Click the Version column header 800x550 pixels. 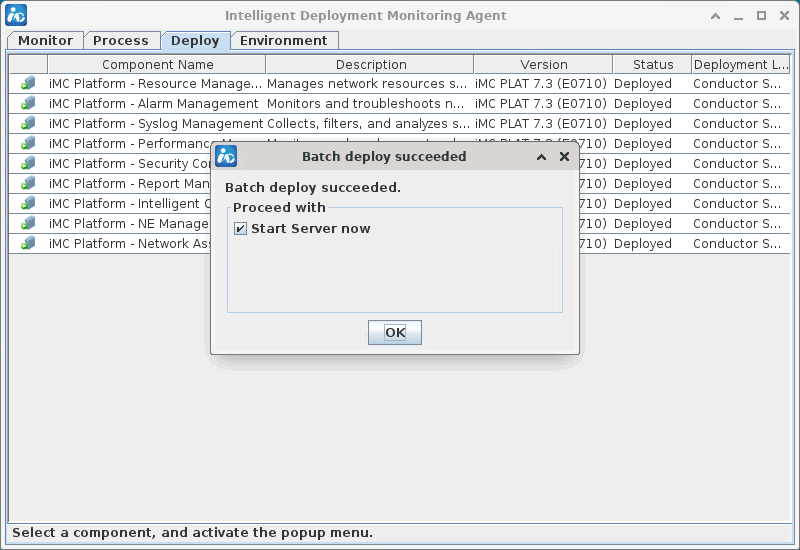point(543,65)
